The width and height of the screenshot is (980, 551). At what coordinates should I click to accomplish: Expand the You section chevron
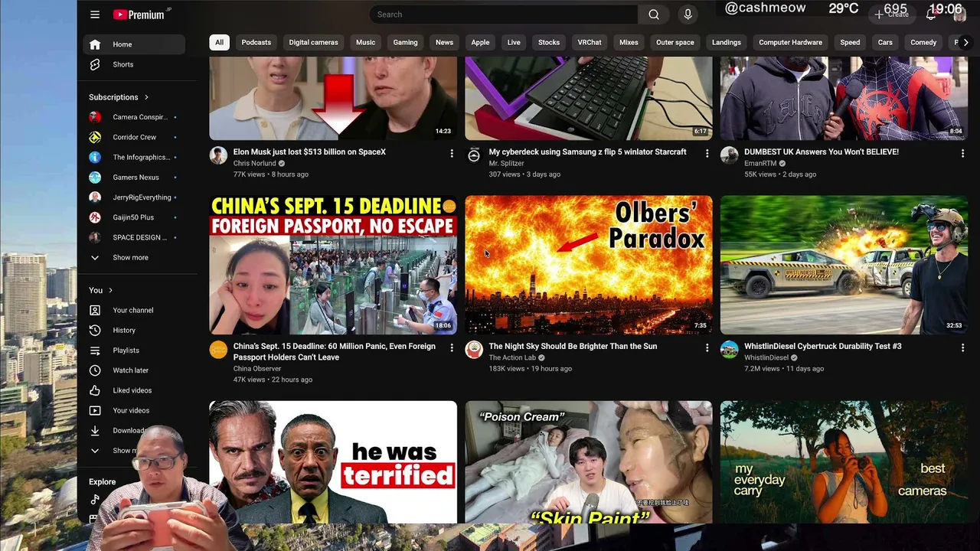[x=110, y=290]
